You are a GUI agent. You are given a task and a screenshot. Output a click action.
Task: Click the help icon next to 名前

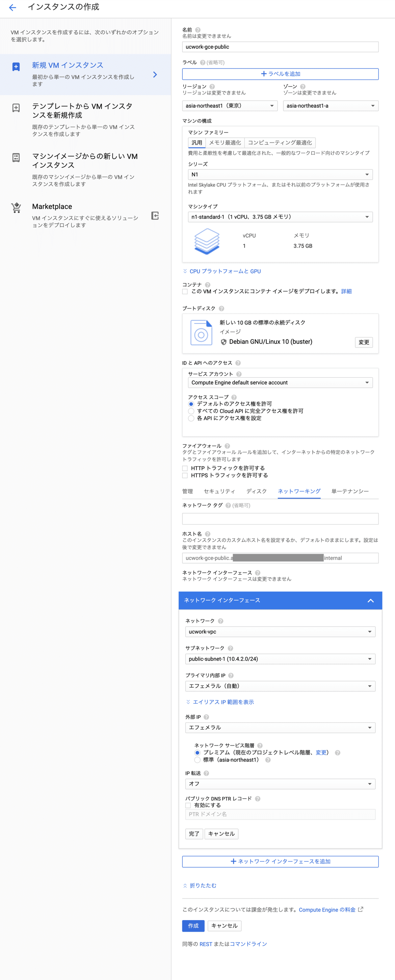click(x=198, y=30)
